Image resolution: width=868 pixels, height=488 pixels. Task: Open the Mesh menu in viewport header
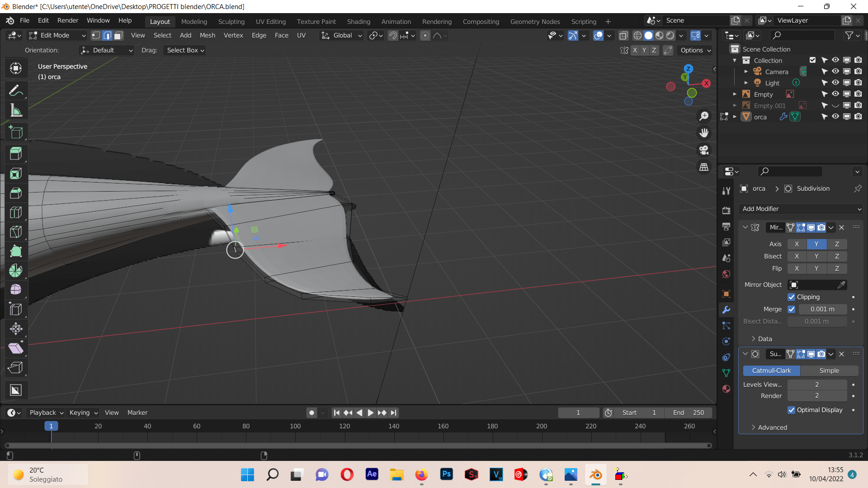[208, 35]
